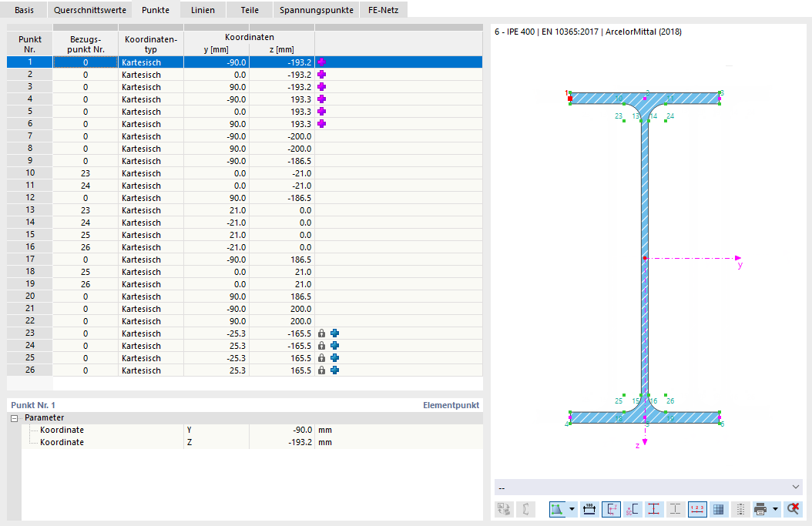The width and height of the screenshot is (812, 526).
Task: Open the print options dropdown arrow
Action: (775, 509)
